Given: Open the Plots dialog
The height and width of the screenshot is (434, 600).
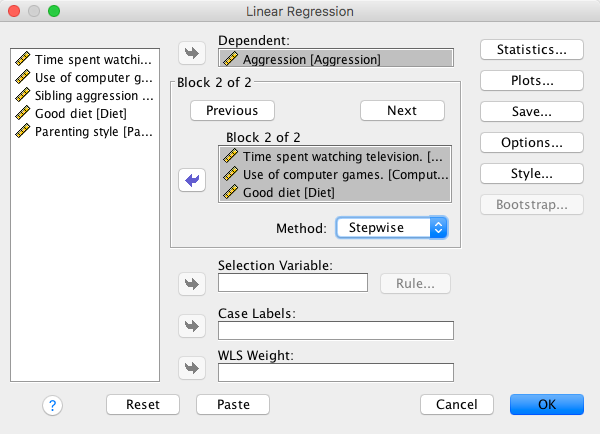Looking at the screenshot, I should coord(532,80).
